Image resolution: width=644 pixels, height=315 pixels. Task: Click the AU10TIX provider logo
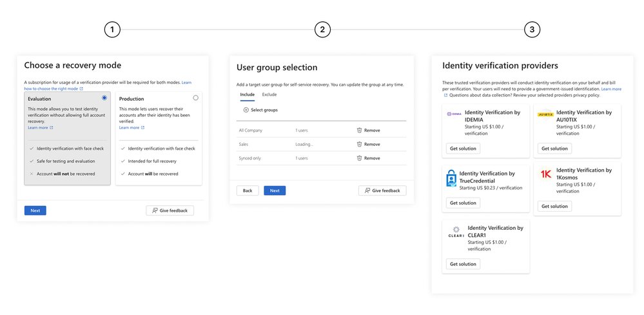545,114
